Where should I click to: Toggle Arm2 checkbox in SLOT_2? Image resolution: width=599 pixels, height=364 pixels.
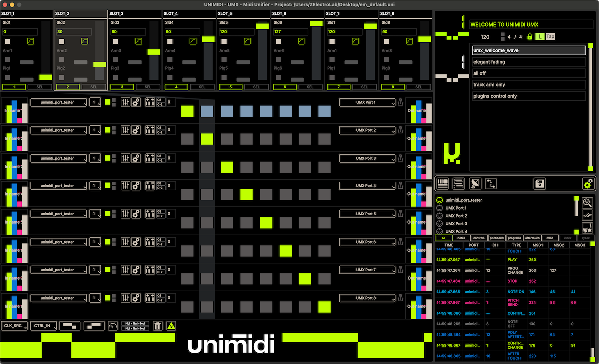pyautogui.click(x=61, y=60)
